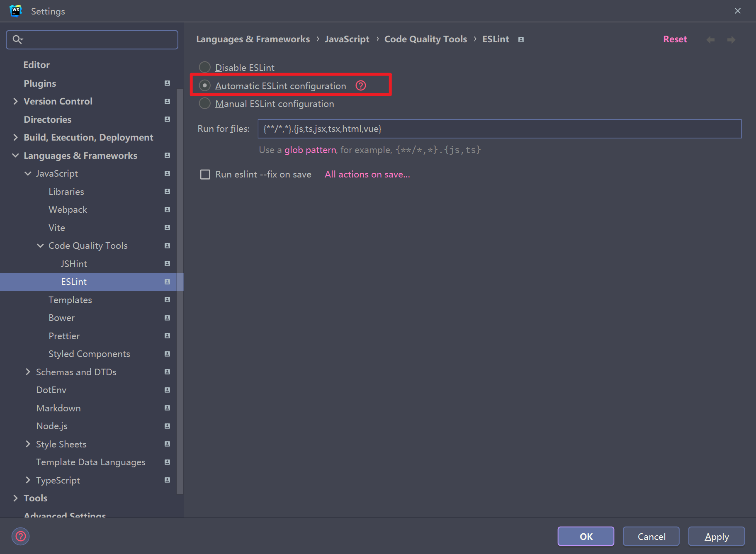756x554 pixels.
Task: Click the Apply button
Action: (x=716, y=536)
